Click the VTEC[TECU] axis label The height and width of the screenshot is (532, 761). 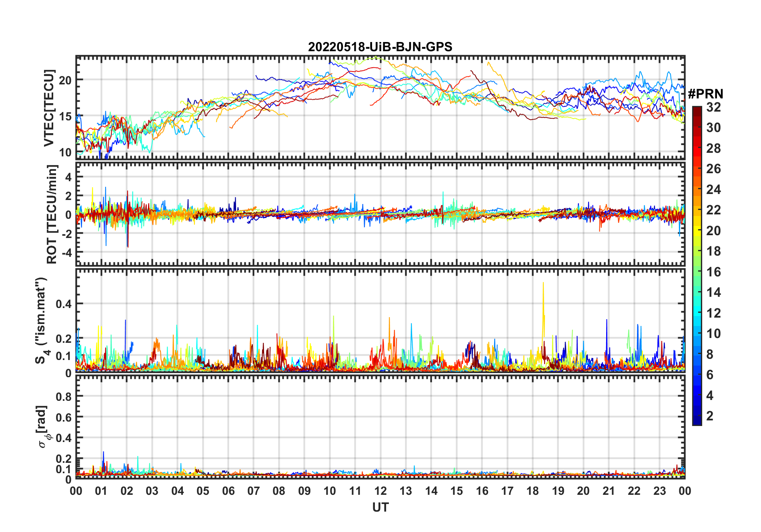tap(49, 108)
